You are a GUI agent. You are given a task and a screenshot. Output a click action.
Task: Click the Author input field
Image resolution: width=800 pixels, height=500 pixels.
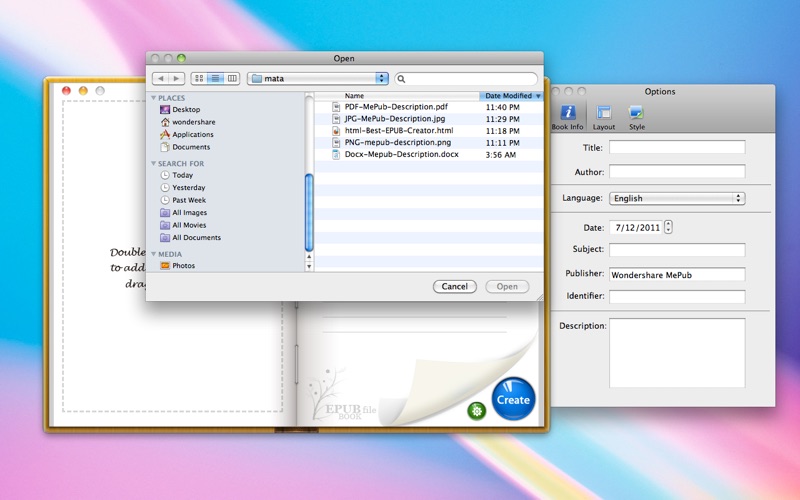click(677, 171)
